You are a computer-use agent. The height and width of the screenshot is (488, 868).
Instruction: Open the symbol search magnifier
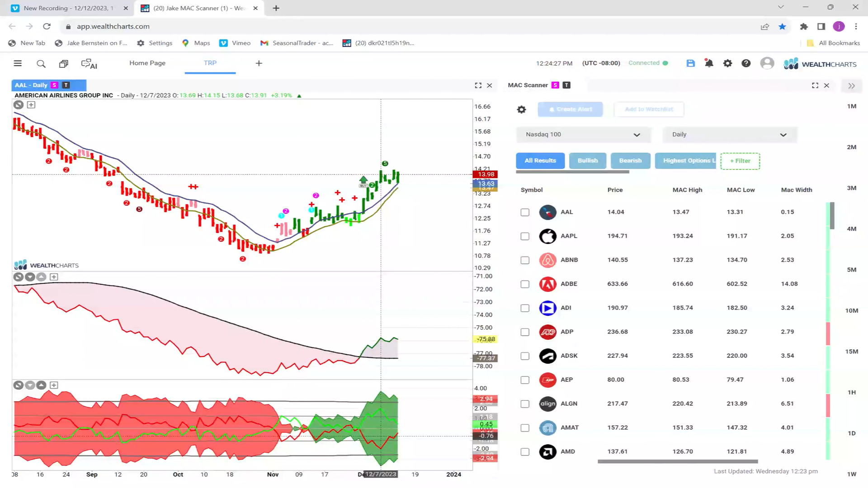point(41,64)
